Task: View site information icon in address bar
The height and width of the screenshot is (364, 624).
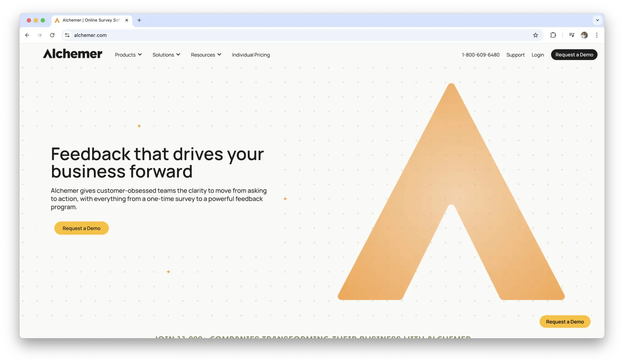Action: [x=67, y=35]
